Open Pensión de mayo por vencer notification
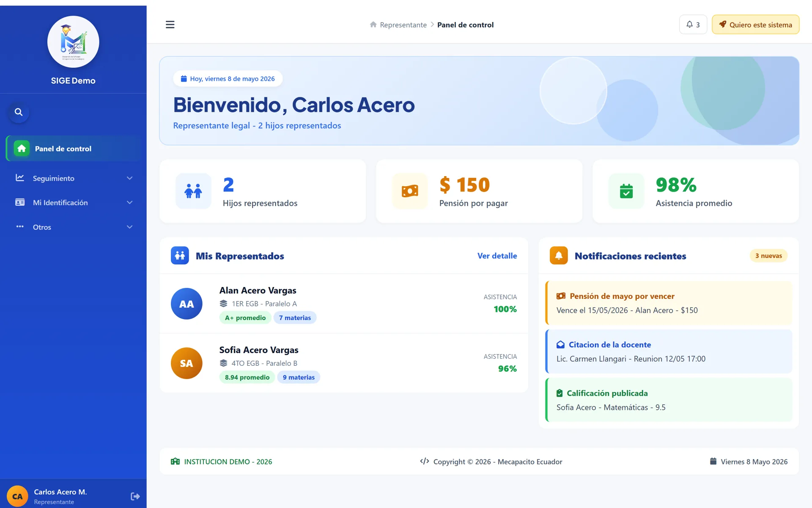Image resolution: width=812 pixels, height=508 pixels. pos(669,303)
